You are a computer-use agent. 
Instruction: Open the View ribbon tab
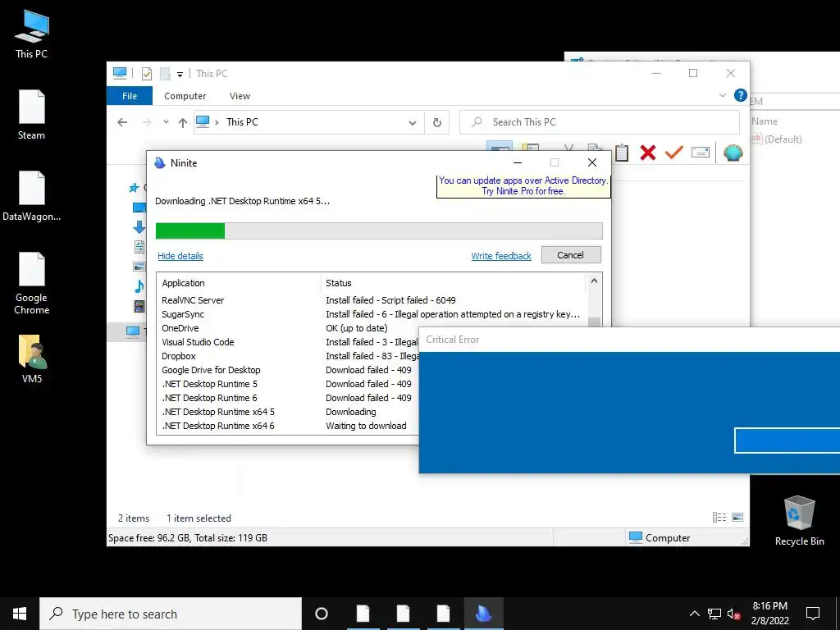click(240, 96)
